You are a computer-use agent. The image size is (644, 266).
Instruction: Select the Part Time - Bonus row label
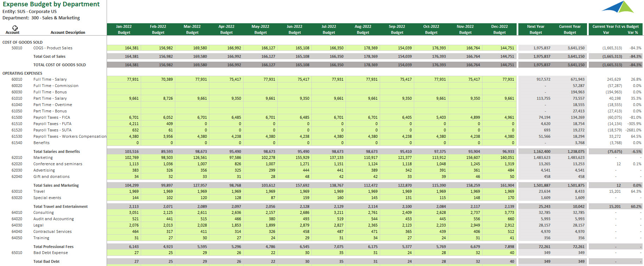click(50, 111)
